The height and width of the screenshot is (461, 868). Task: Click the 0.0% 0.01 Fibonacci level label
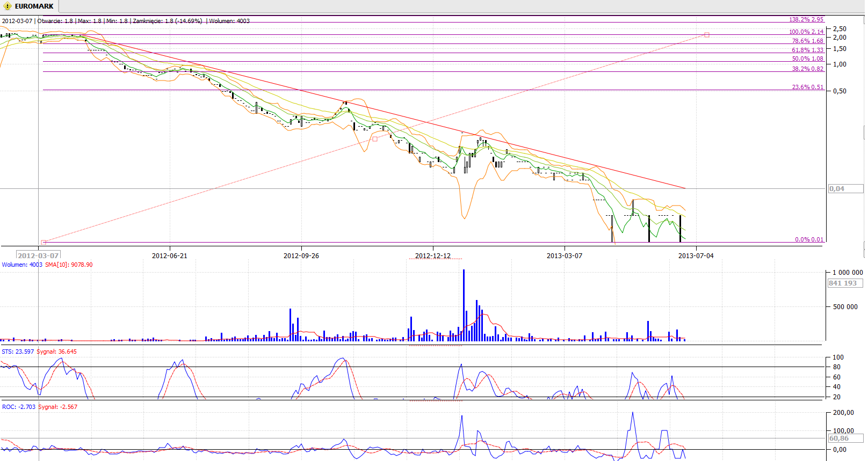pyautogui.click(x=809, y=239)
